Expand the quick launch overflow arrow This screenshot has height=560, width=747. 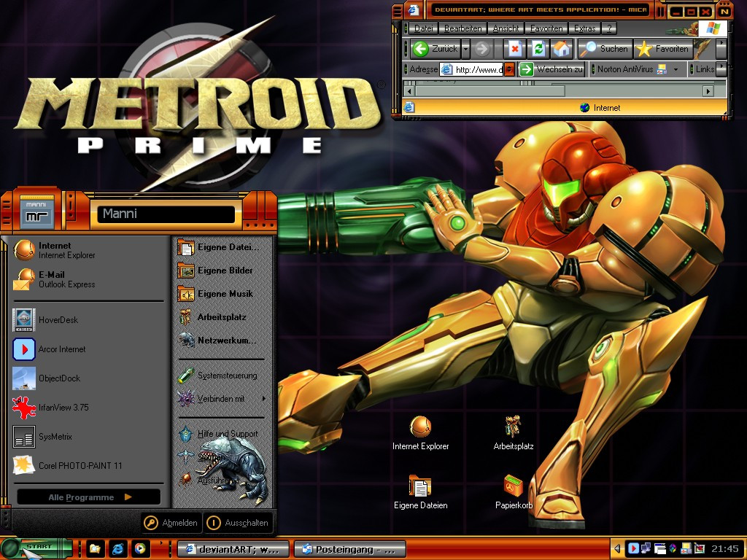161,542
